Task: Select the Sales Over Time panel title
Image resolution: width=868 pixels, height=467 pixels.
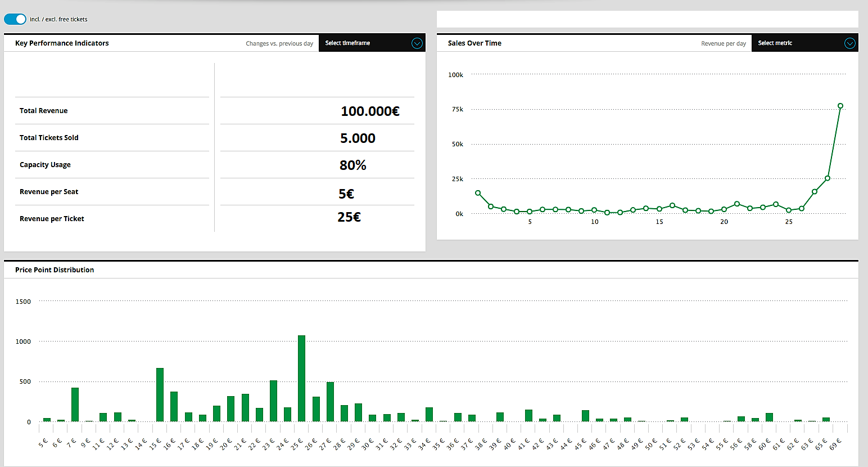Action: (474, 43)
